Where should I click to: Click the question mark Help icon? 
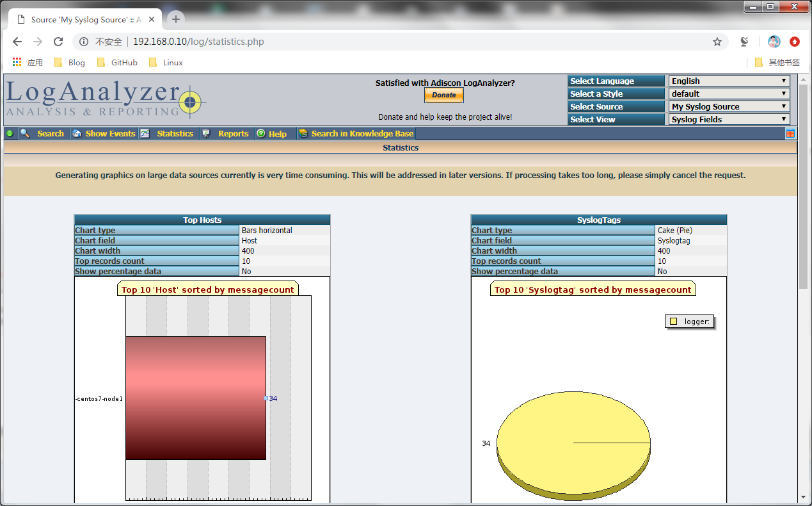pos(261,133)
